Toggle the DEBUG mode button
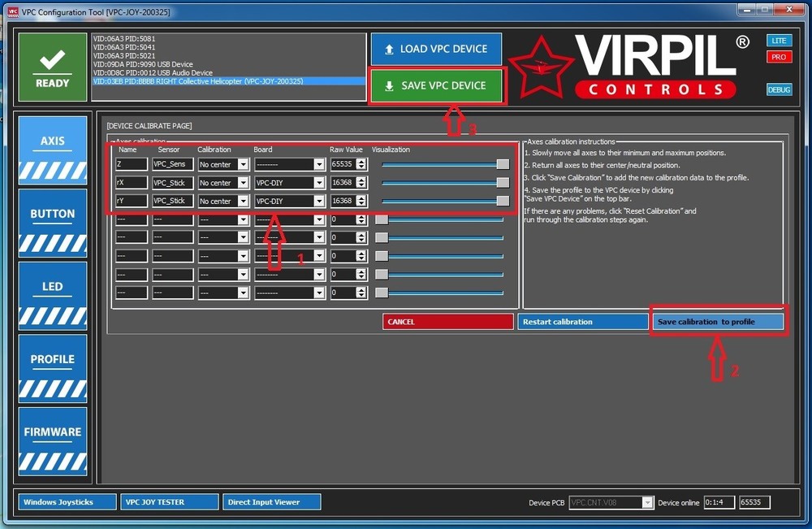This screenshot has height=529, width=812. (779, 89)
